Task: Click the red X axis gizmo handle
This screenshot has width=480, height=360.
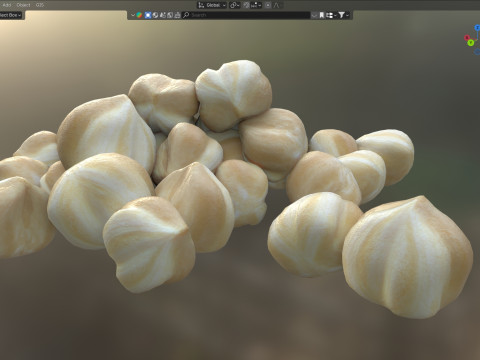Action: coord(467,37)
